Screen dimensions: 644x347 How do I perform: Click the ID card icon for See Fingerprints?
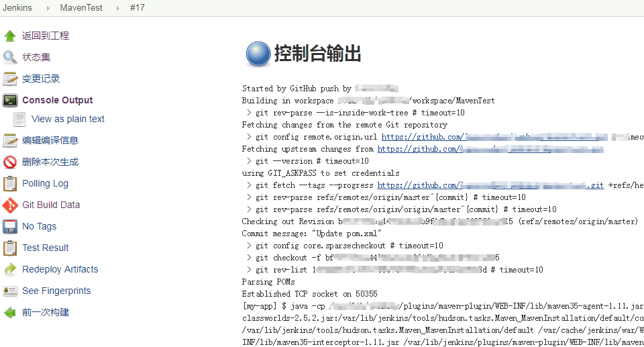click(x=10, y=291)
